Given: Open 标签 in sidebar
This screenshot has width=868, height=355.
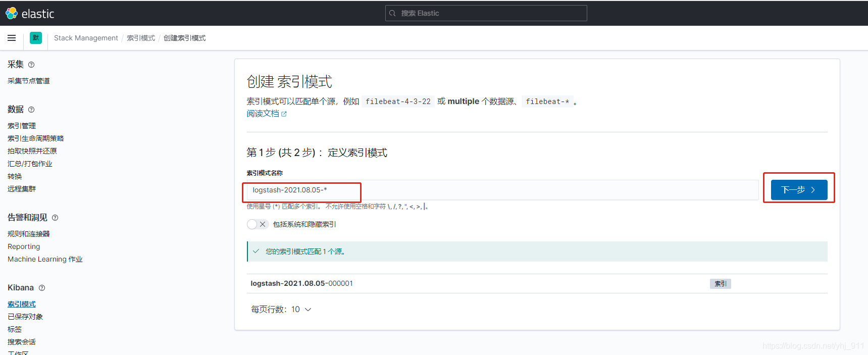Looking at the screenshot, I should (15, 329).
